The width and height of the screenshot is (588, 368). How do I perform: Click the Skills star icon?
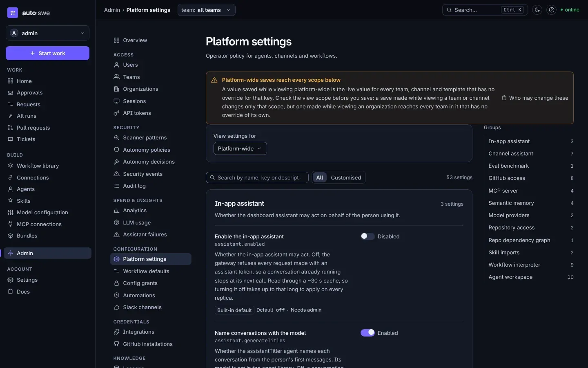click(x=10, y=201)
